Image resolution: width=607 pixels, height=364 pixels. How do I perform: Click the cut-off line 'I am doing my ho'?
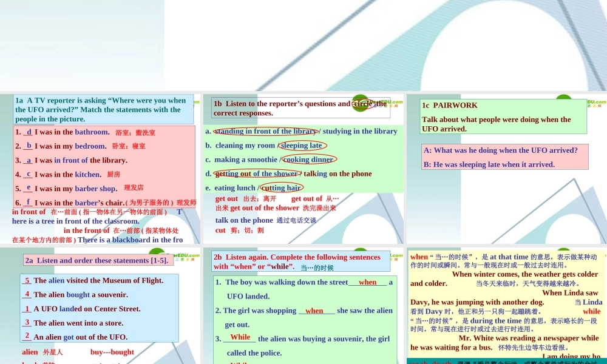click(x=571, y=356)
